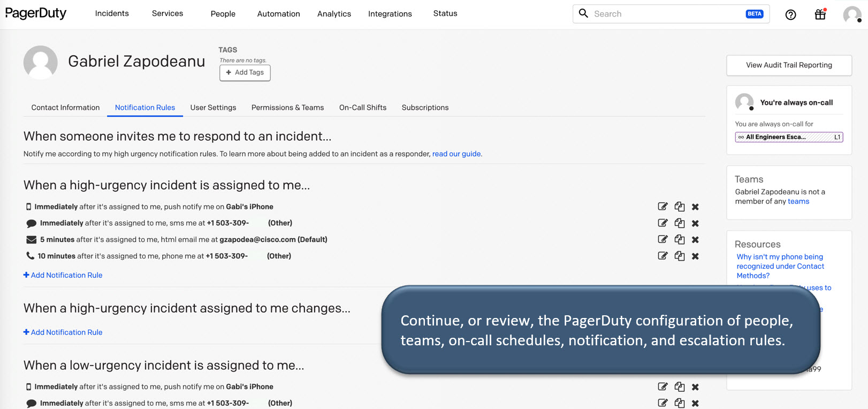Copy the low-urgency push notification rule
The image size is (868, 409).
click(680, 387)
